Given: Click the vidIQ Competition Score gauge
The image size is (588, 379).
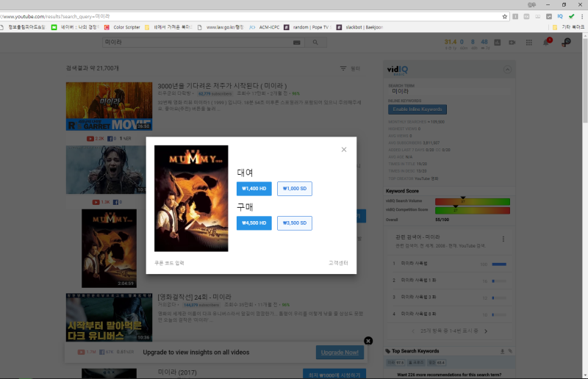Looking at the screenshot, I should pos(473,210).
